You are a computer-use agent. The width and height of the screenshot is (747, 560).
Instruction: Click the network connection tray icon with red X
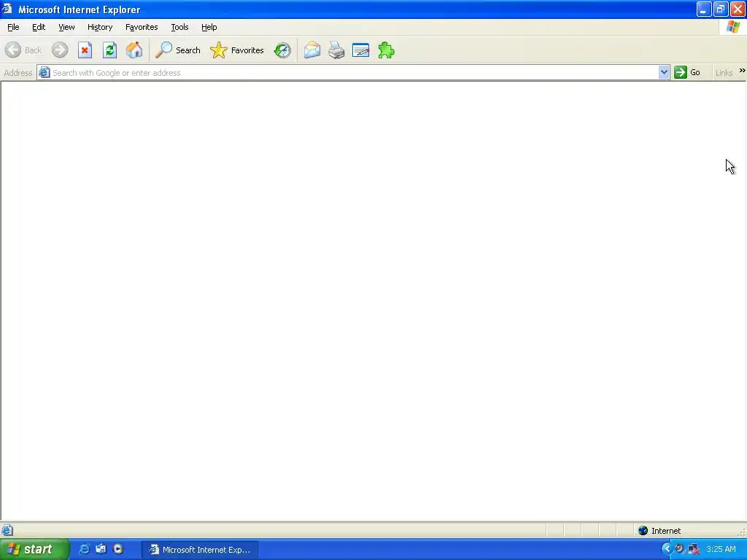coord(693,550)
